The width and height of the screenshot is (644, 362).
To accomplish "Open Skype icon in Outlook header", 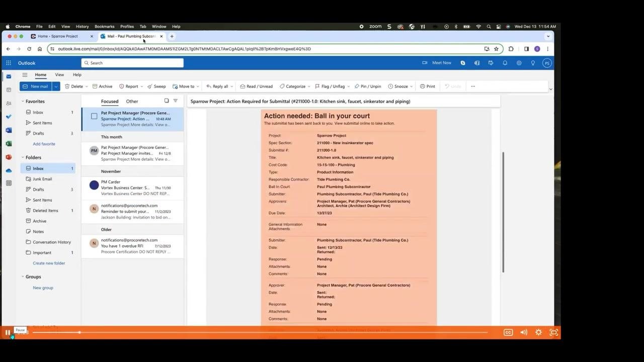I will click(463, 63).
